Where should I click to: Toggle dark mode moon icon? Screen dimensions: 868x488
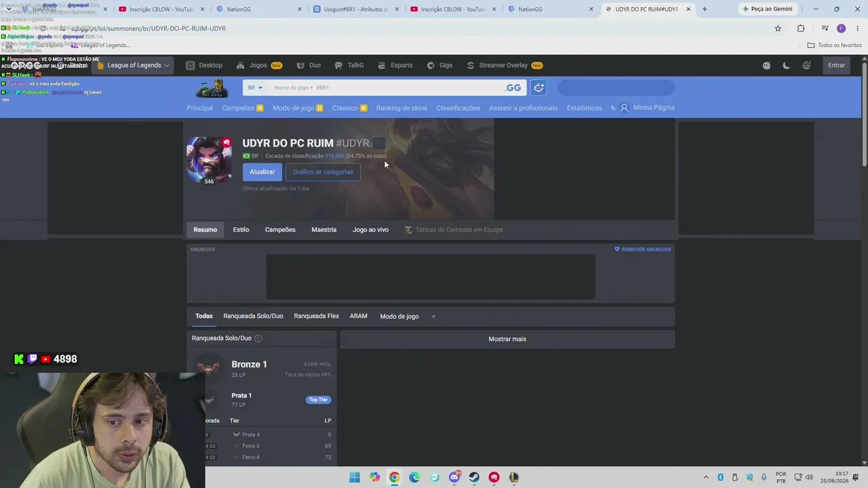(787, 66)
